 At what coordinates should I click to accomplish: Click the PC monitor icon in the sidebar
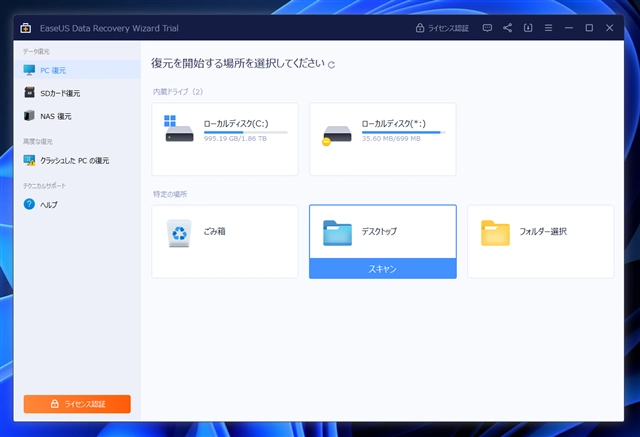[29, 70]
